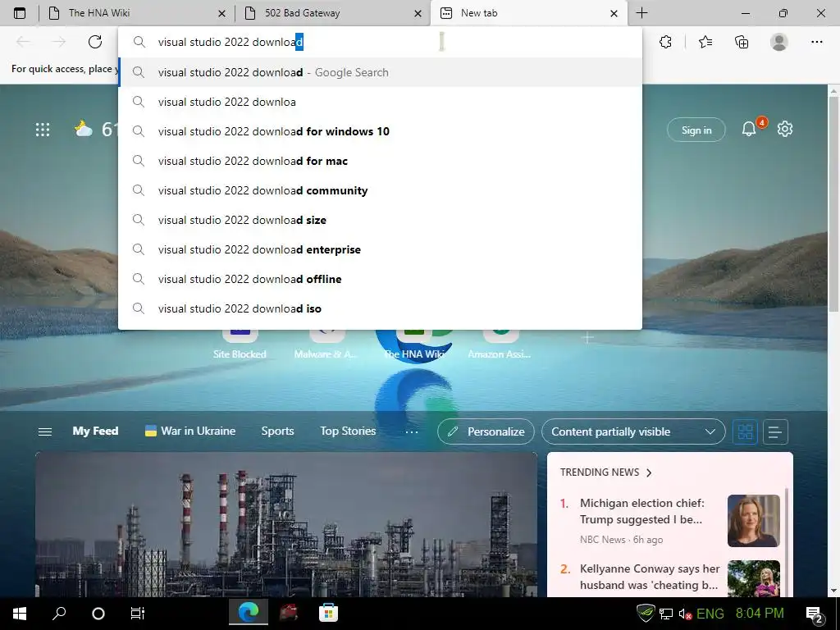Open the refinery top story image

(x=286, y=524)
